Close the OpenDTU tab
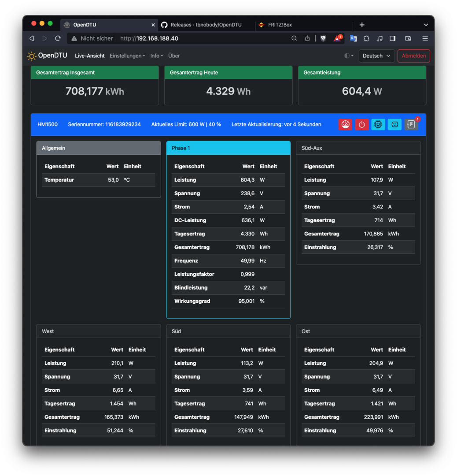 pyautogui.click(x=153, y=25)
